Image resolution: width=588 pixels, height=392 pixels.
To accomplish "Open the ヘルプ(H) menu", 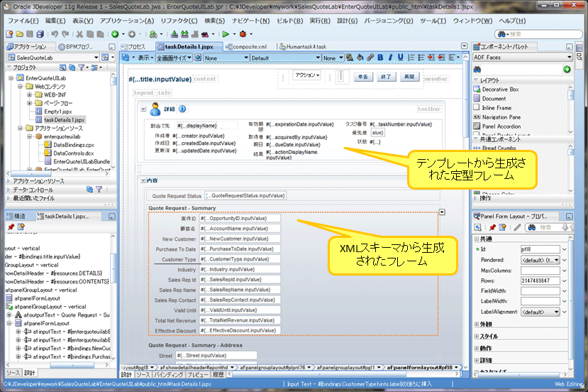I will [x=512, y=21].
